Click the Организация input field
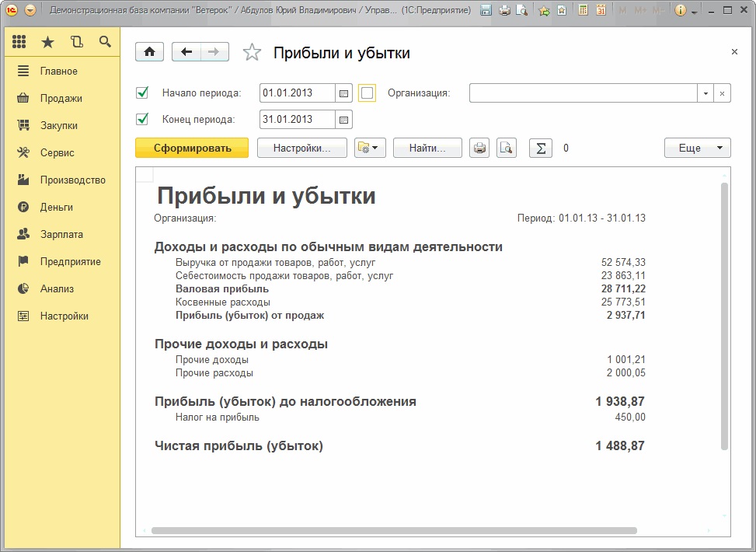 pyautogui.click(x=584, y=93)
